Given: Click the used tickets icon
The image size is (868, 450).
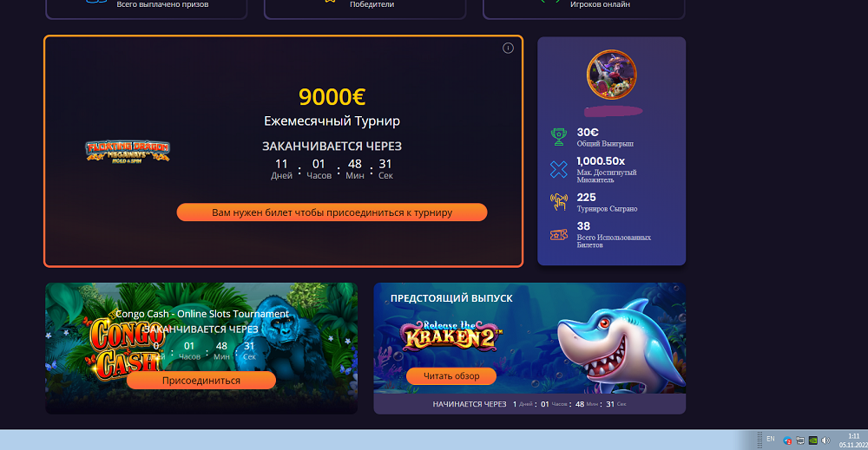Looking at the screenshot, I should pyautogui.click(x=558, y=235).
